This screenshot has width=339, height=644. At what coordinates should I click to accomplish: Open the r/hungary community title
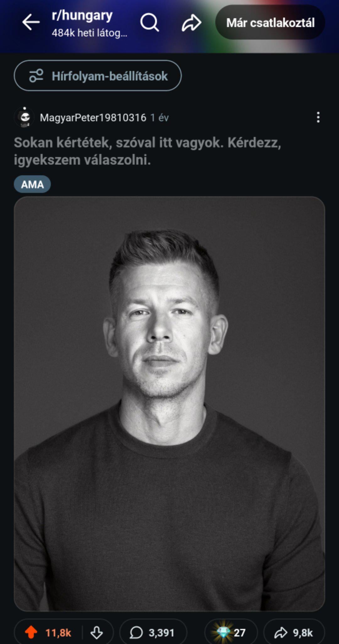[x=82, y=15]
